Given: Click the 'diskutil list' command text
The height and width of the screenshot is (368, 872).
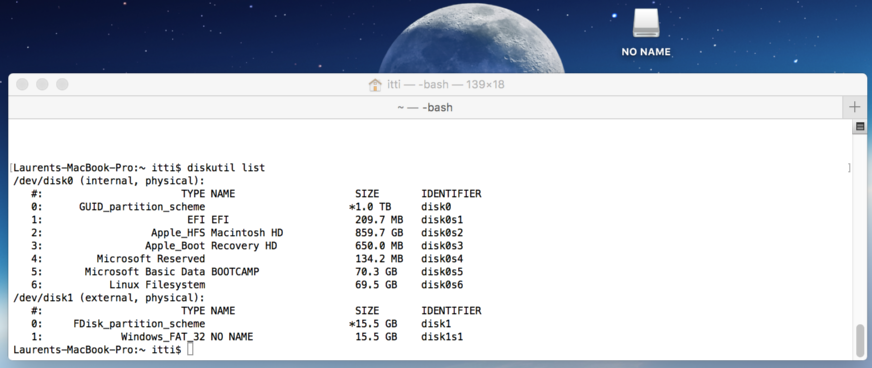Looking at the screenshot, I should coord(226,168).
